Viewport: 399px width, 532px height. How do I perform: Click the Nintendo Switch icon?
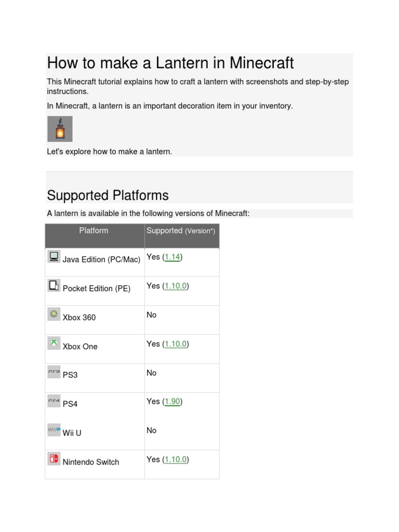point(54,459)
